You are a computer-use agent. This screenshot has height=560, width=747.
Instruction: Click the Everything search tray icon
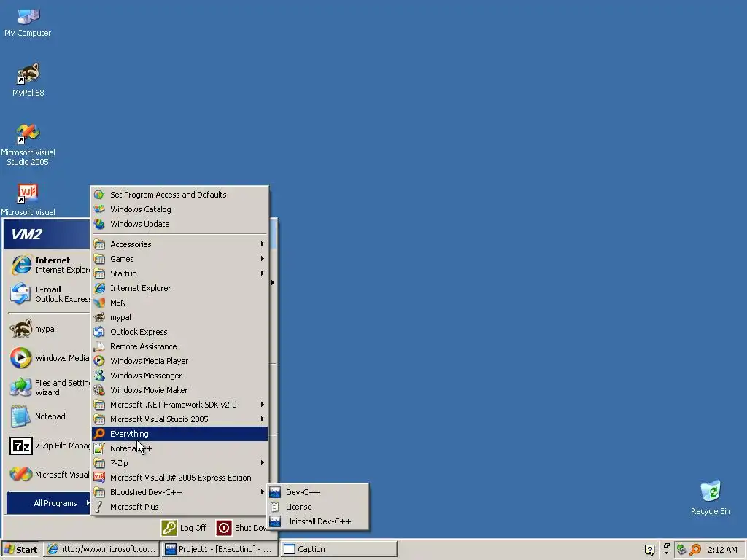click(x=695, y=550)
